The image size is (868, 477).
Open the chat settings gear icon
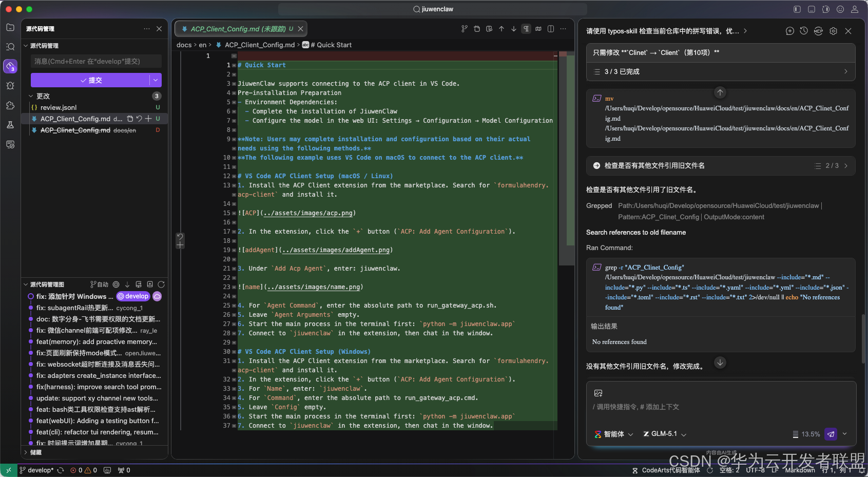pos(833,31)
